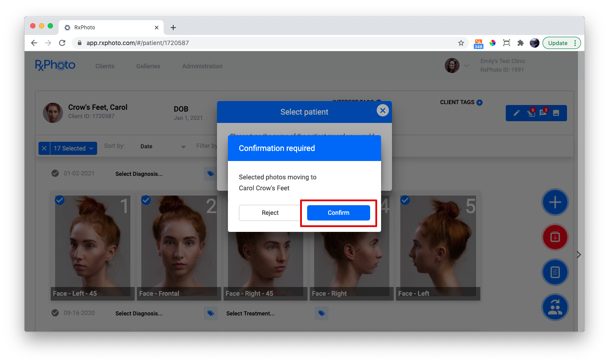Open the Sort by Date dropdown
Screen dimensions: 609x364
163,147
